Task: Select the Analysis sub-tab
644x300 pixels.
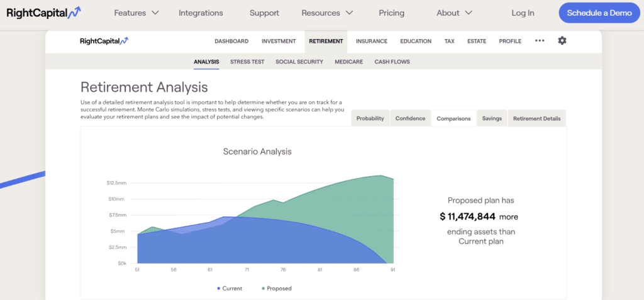Action: [x=206, y=62]
